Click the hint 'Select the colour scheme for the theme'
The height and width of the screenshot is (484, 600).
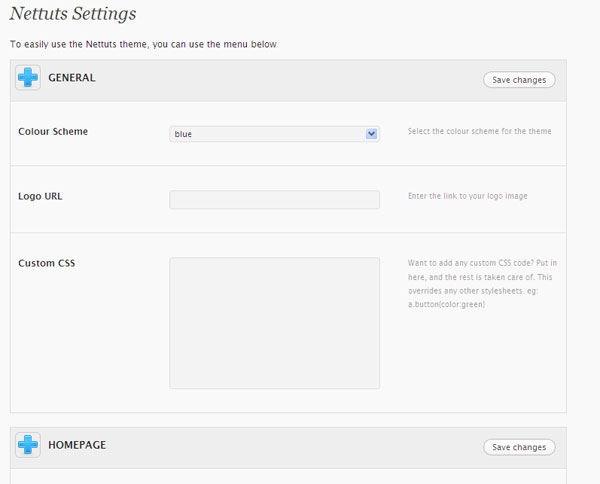click(x=479, y=131)
